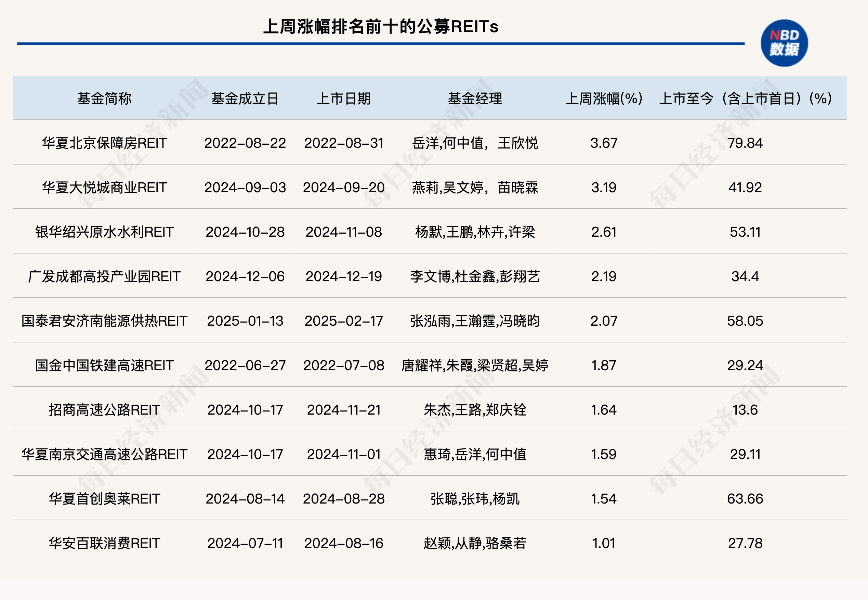Image resolution: width=868 pixels, height=600 pixels.
Task: Click the date 2024-11-08 for 银华绍兴原水水利REIT
Action: (344, 232)
